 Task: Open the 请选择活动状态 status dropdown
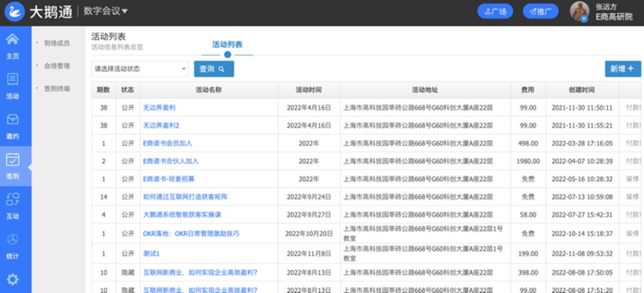click(140, 69)
